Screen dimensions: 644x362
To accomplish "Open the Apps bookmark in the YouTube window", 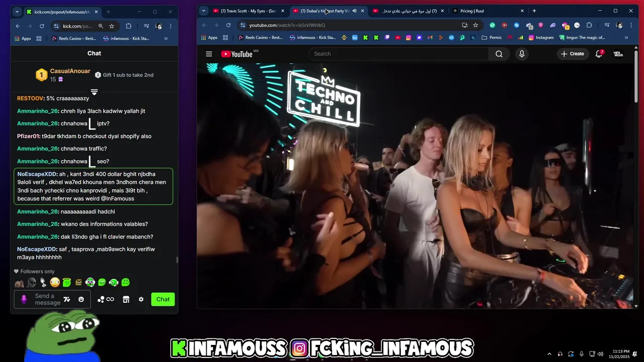I will 209,37.
